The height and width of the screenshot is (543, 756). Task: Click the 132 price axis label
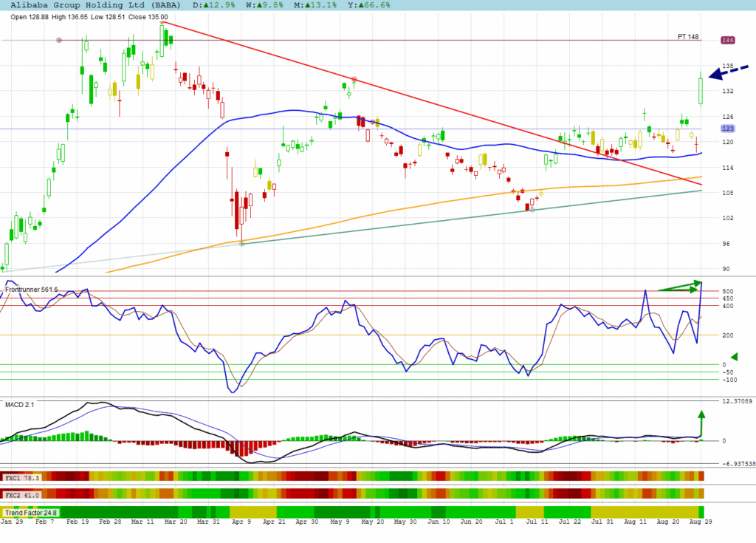tap(727, 91)
